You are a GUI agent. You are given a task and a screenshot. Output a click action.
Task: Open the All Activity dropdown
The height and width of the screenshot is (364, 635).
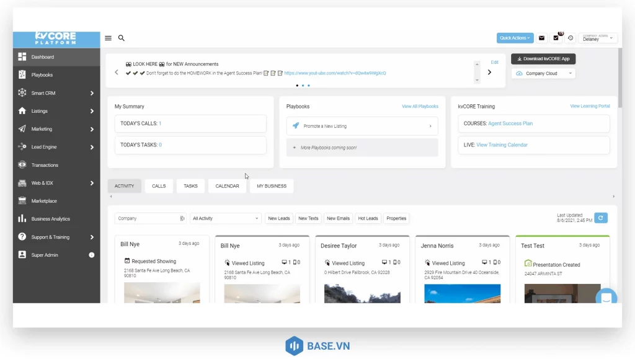226,218
